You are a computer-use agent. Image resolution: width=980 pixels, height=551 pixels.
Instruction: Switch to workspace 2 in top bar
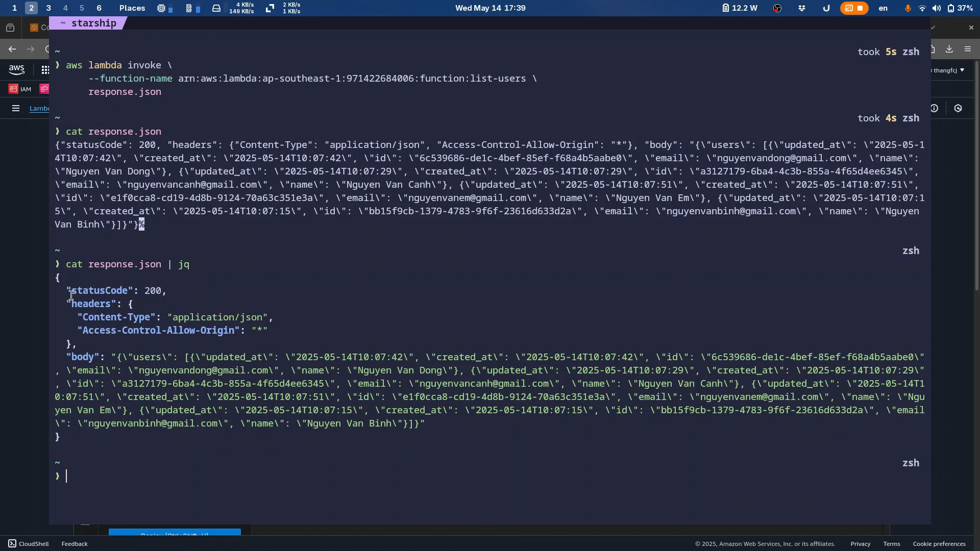[x=31, y=8]
